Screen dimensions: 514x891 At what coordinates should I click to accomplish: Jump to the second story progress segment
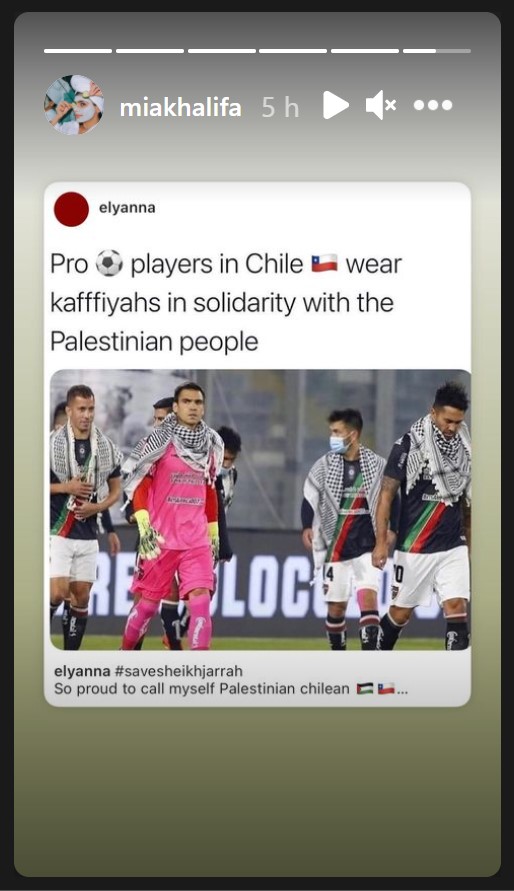pyautogui.click(x=150, y=51)
